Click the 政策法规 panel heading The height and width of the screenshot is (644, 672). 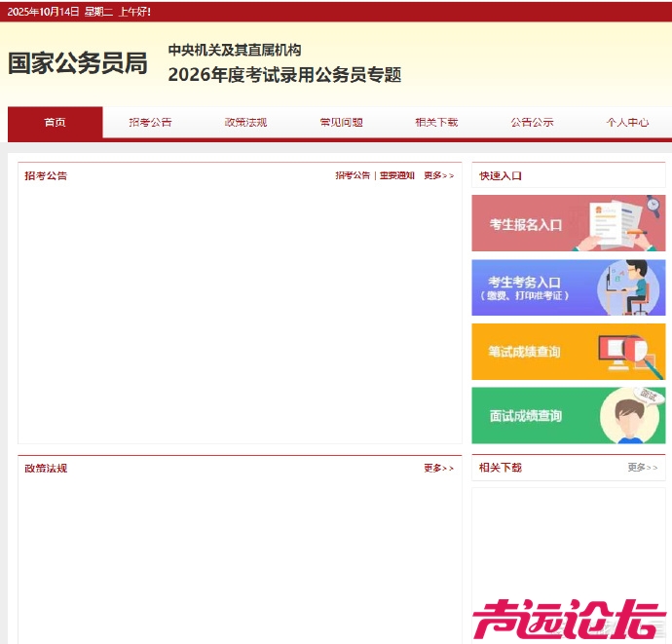[46, 469]
